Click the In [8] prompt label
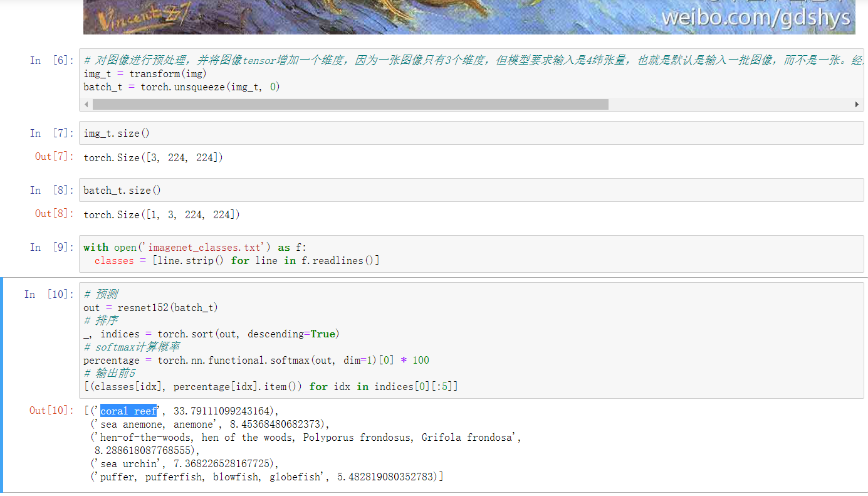The height and width of the screenshot is (496, 868). (x=52, y=190)
